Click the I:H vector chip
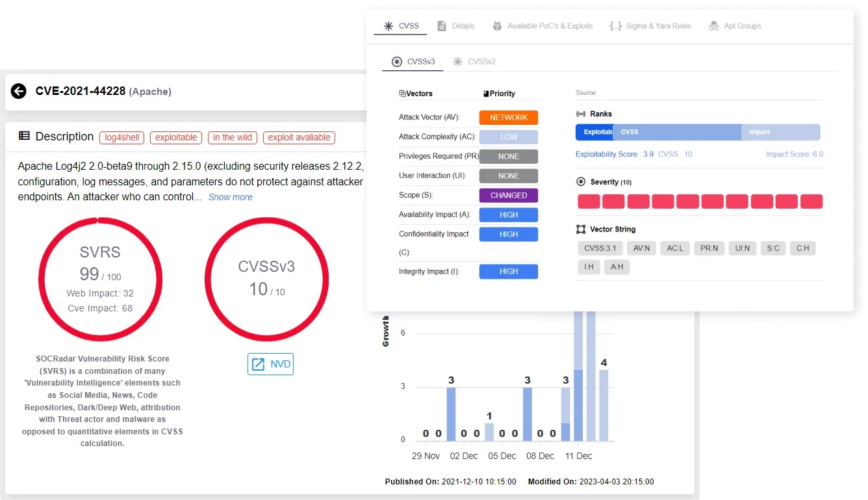The width and height of the screenshot is (868, 500). click(589, 267)
